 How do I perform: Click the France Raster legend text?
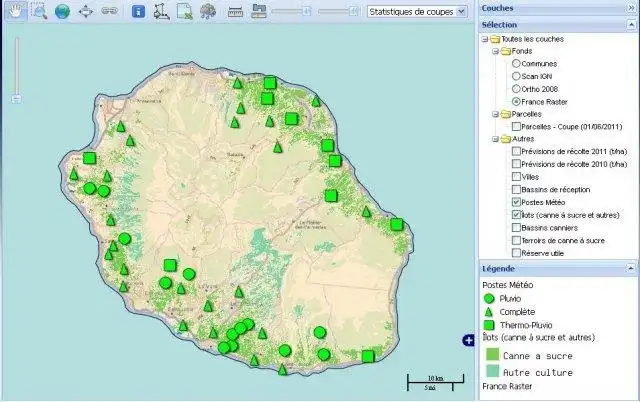point(507,386)
